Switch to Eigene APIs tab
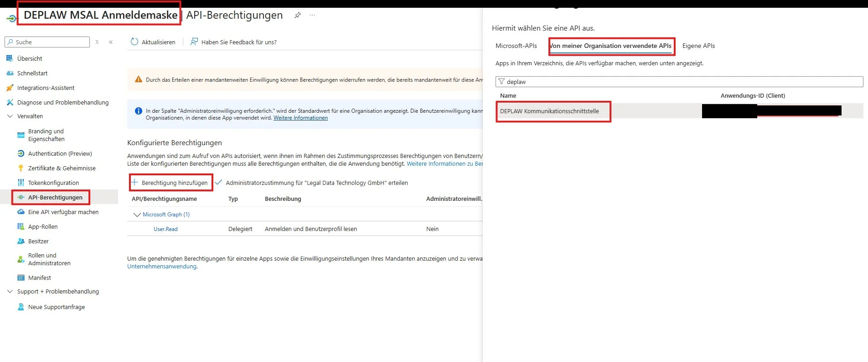 click(x=698, y=46)
